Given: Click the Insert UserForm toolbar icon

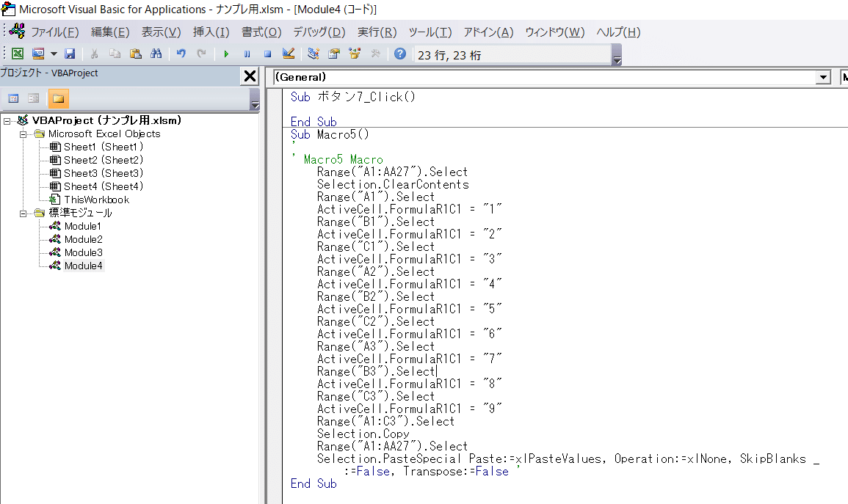Looking at the screenshot, I should pyautogui.click(x=38, y=54).
